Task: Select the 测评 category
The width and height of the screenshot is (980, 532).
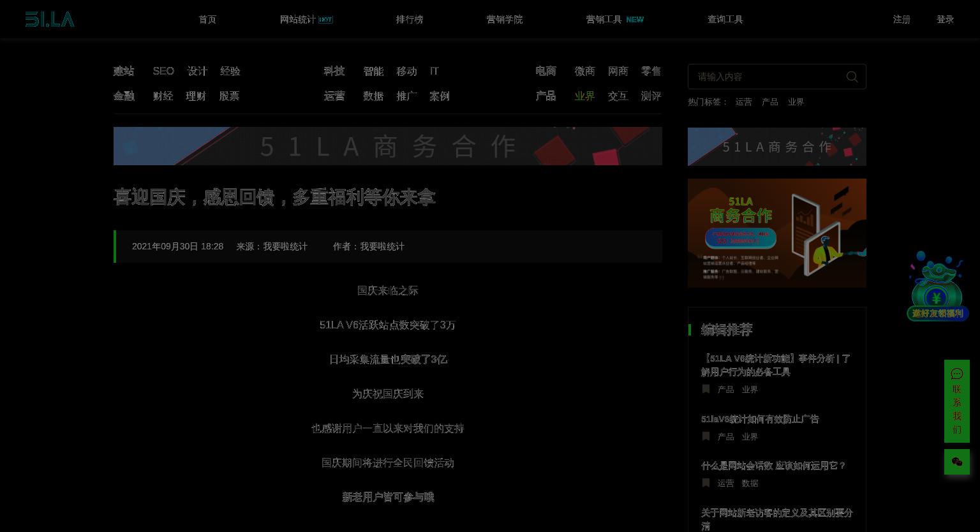Action: 651,96
